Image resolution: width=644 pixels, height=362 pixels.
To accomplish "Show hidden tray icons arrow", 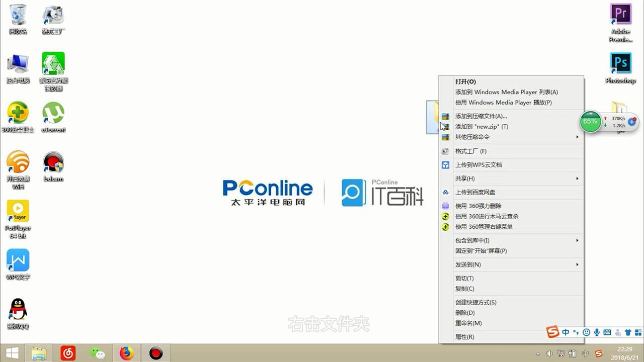I will click(x=538, y=353).
